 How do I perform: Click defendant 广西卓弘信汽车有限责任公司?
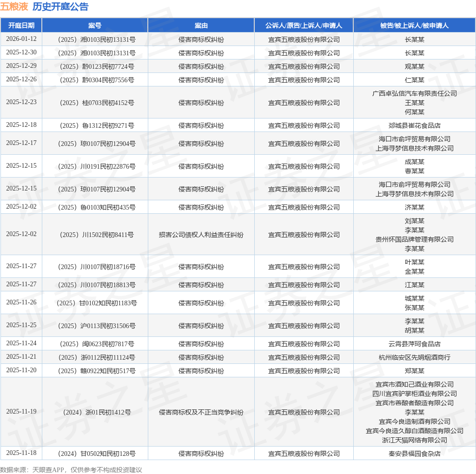414,93
